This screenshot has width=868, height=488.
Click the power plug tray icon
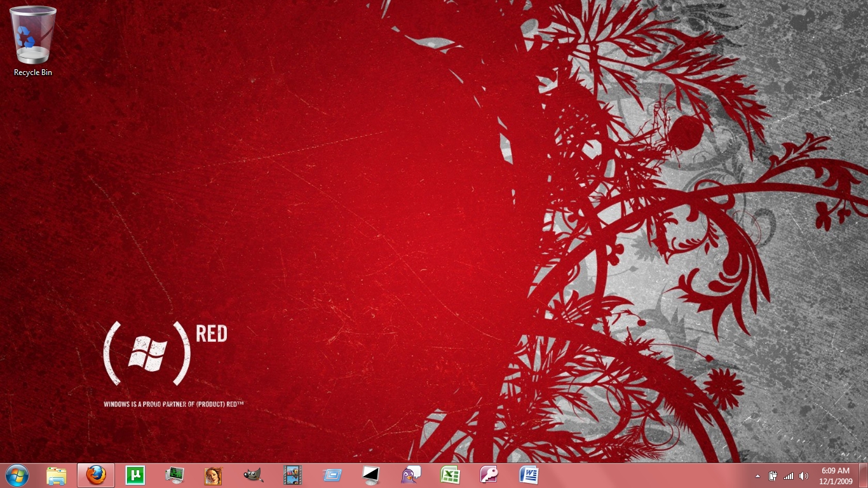coord(773,476)
